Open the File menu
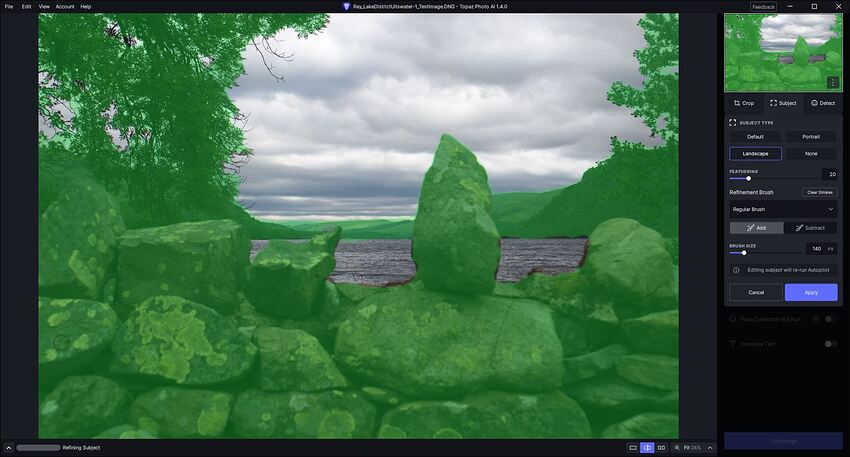850x457 pixels. [9, 7]
